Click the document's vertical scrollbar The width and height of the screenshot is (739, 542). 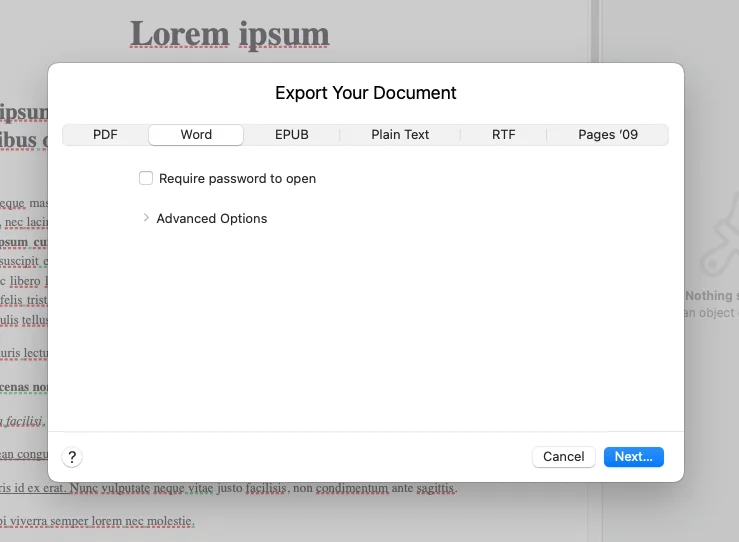(595, 31)
